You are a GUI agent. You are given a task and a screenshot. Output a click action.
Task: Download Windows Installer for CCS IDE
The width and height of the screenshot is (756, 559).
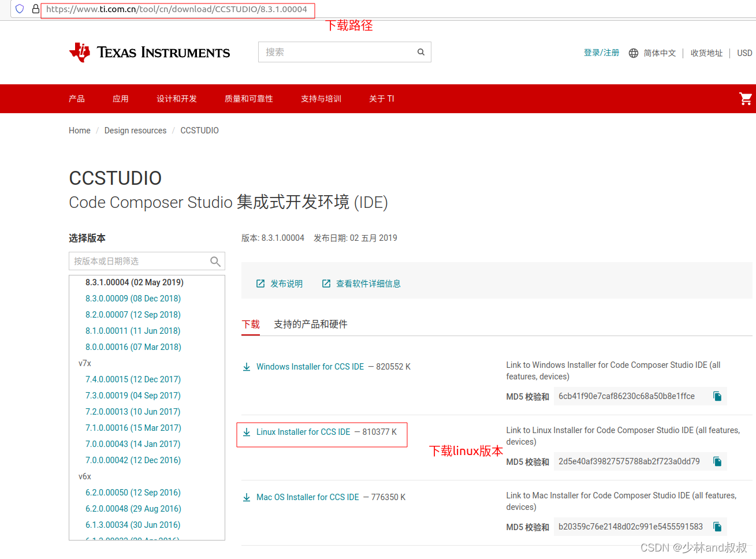pyautogui.click(x=310, y=367)
